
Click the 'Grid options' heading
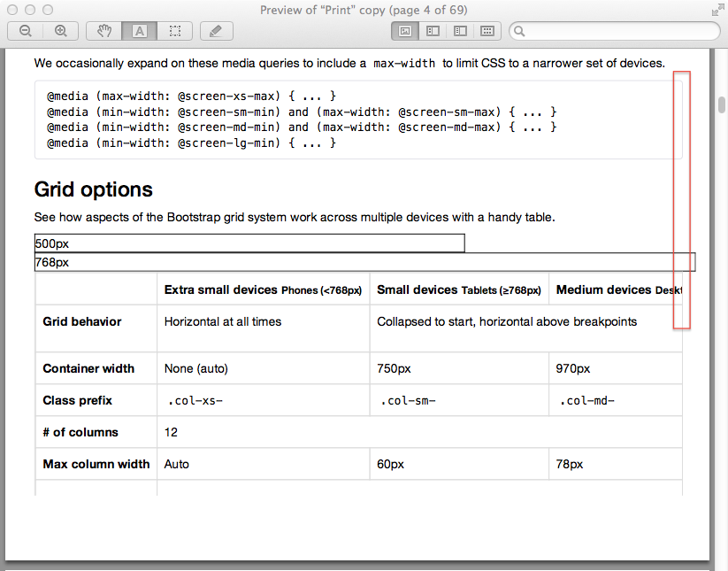pyautogui.click(x=93, y=189)
